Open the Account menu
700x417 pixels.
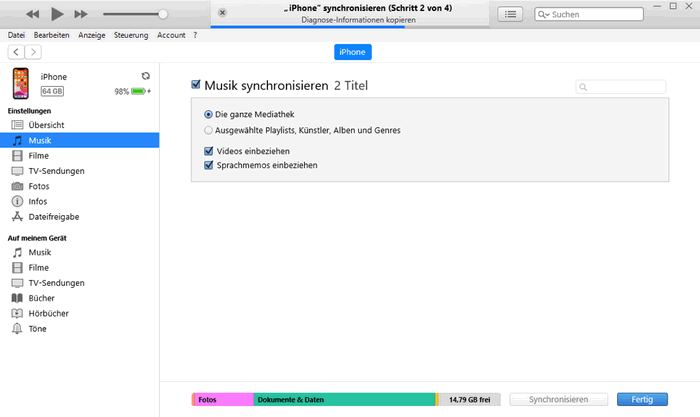(x=171, y=35)
